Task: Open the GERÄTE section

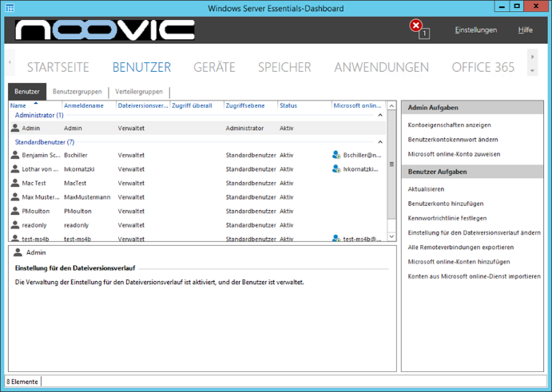Action: click(x=214, y=67)
